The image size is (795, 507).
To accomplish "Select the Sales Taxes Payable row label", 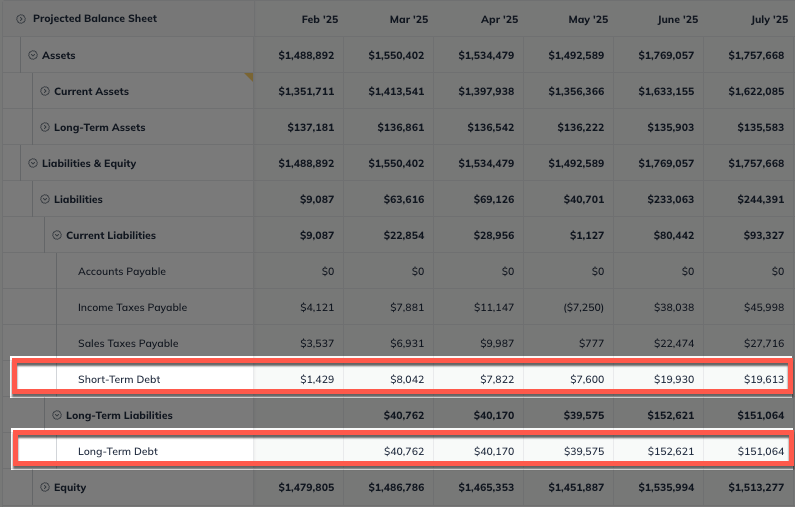I will (x=128, y=343).
